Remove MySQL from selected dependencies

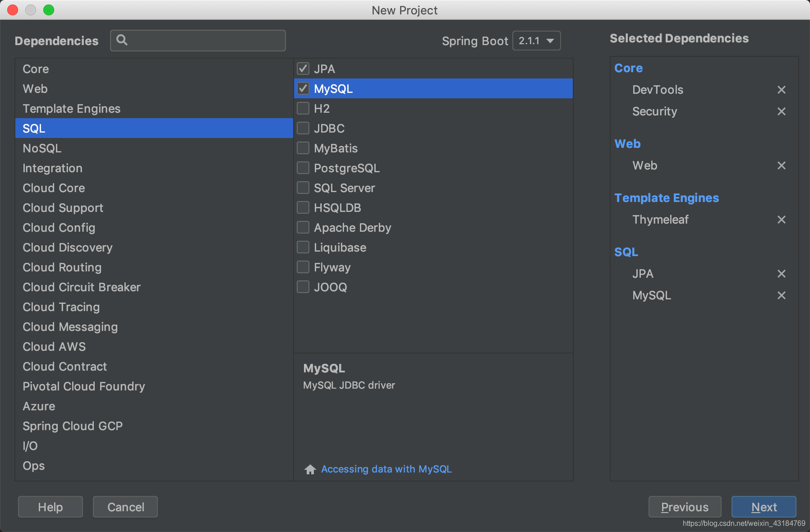click(x=782, y=295)
